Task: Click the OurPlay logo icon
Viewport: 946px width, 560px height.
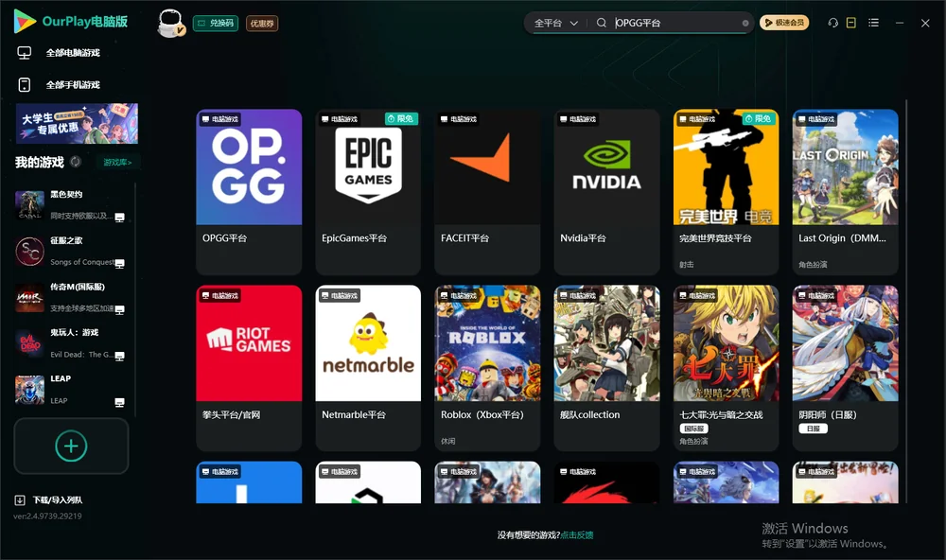Action: tap(25, 21)
